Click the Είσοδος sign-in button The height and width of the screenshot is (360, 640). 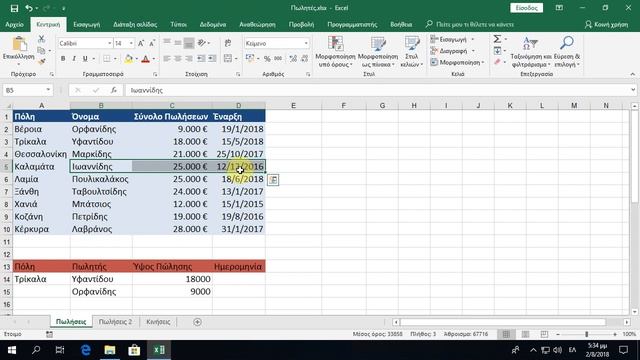[526, 8]
